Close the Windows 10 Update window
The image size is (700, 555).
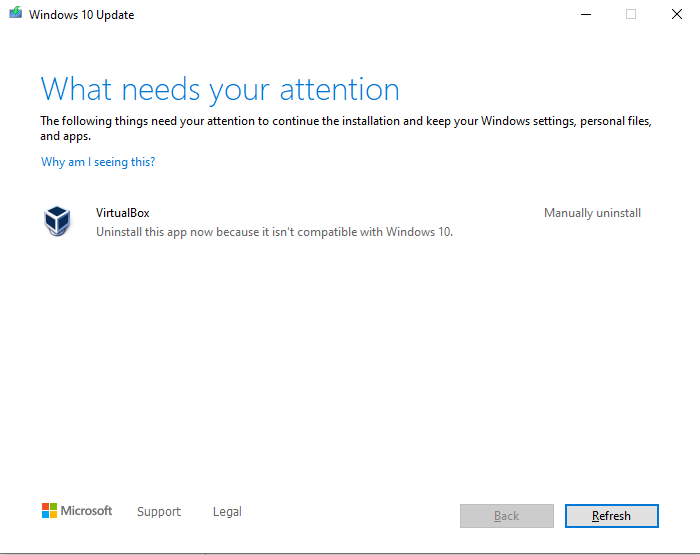tap(677, 14)
